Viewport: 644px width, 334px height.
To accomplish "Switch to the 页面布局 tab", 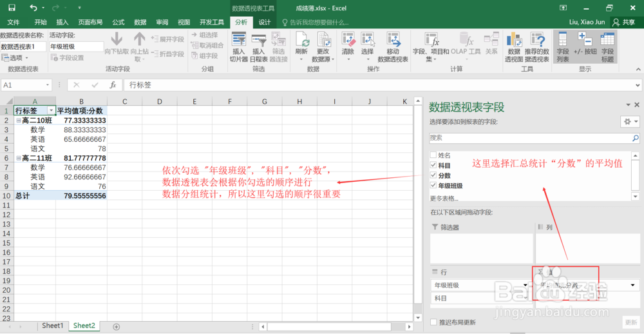I will tap(90, 22).
